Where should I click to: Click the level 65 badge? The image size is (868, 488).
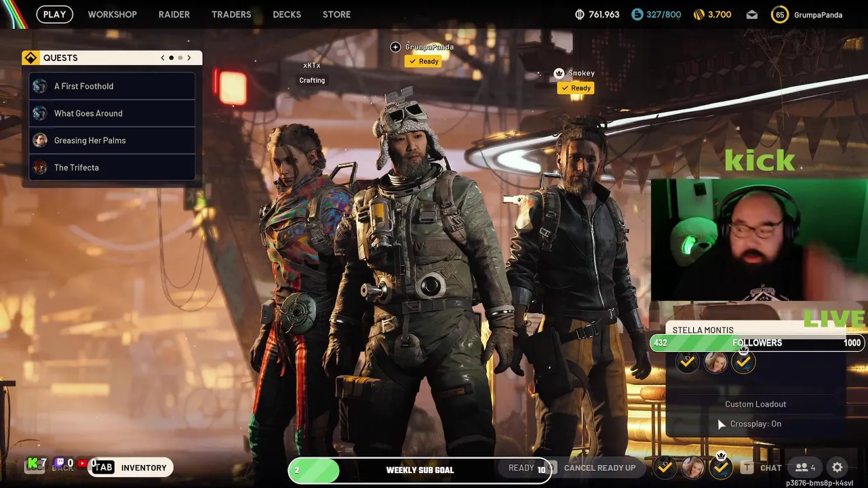point(780,14)
